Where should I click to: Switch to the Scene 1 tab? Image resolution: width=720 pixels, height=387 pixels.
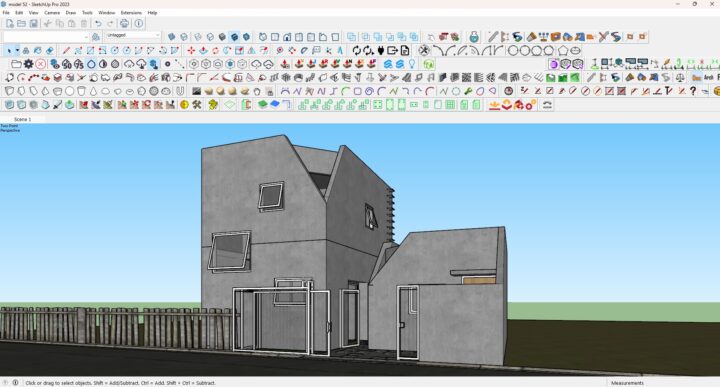point(22,119)
